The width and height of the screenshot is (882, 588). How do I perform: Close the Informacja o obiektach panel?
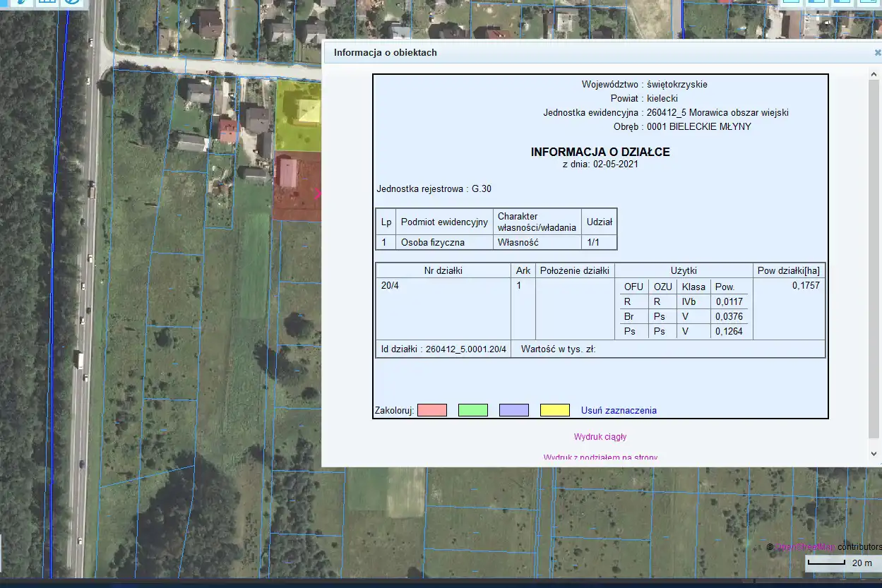pyautogui.click(x=877, y=53)
